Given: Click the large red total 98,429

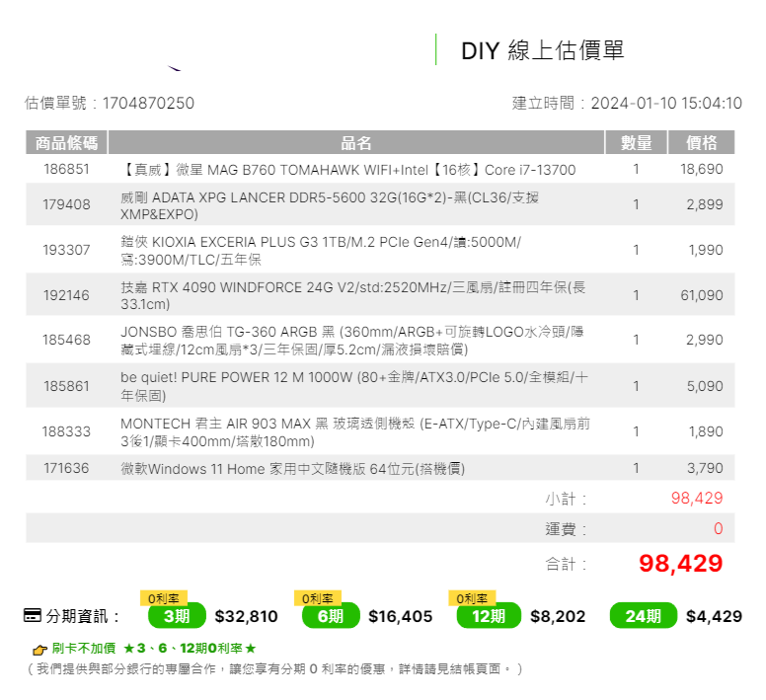Looking at the screenshot, I should 680,563.
